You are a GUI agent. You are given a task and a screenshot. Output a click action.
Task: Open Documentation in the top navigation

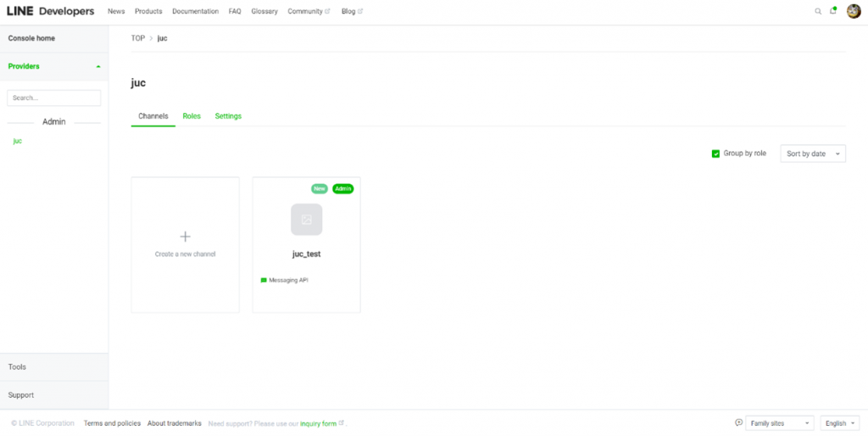coord(196,12)
